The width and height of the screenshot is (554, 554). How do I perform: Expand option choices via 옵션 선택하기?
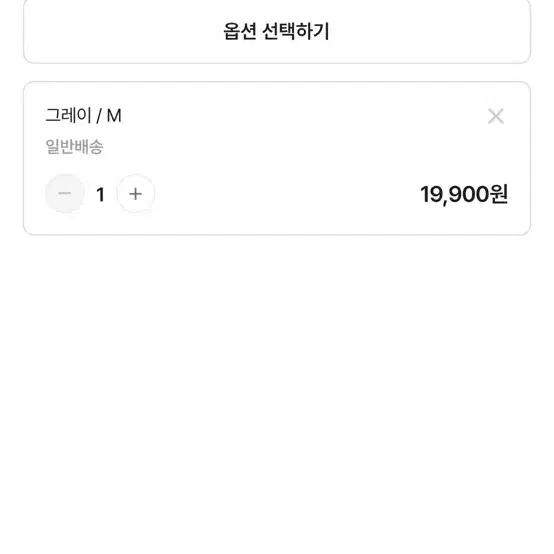tap(277, 31)
